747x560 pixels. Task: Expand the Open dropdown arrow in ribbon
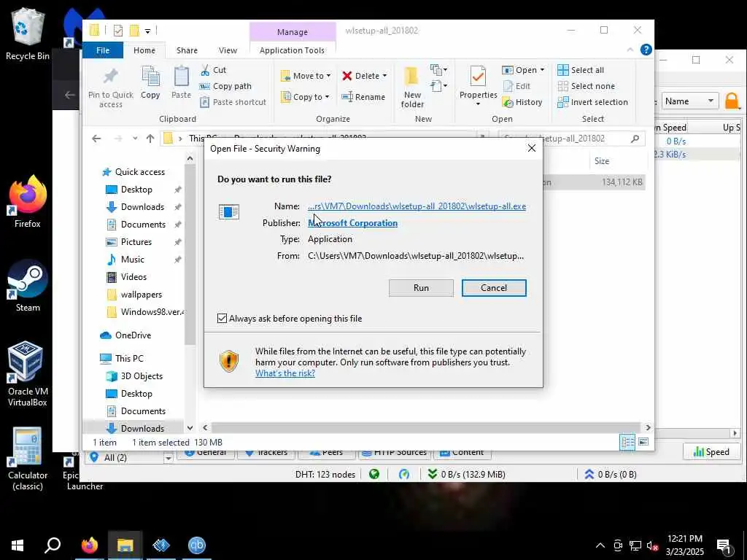(542, 70)
